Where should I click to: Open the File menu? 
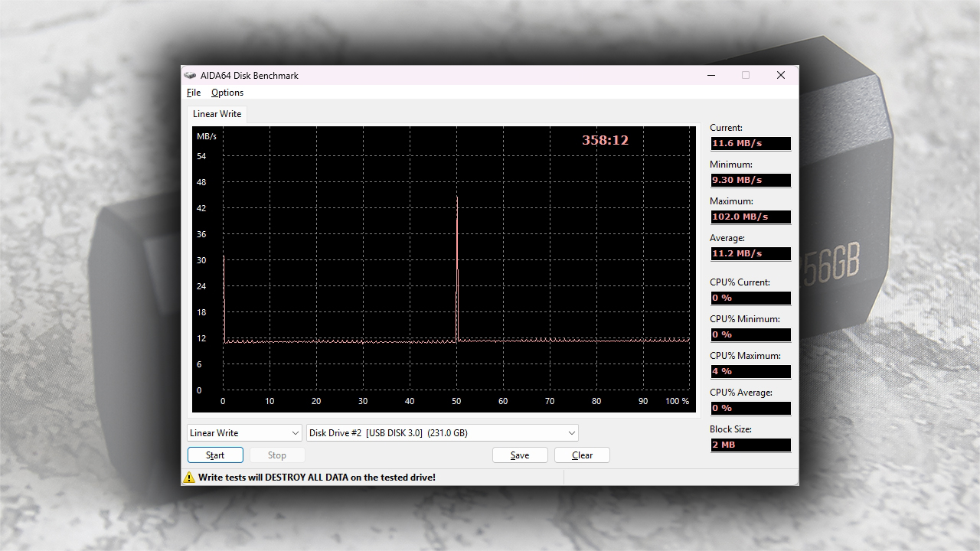pyautogui.click(x=194, y=93)
